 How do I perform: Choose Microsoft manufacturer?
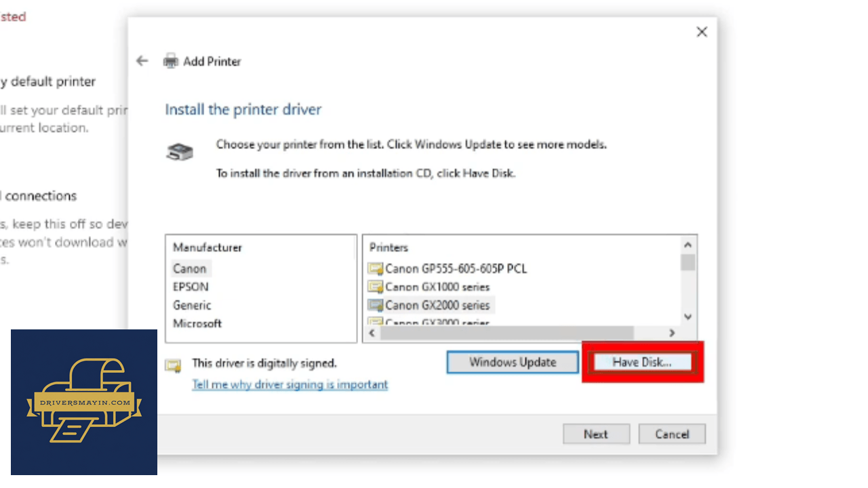(197, 323)
